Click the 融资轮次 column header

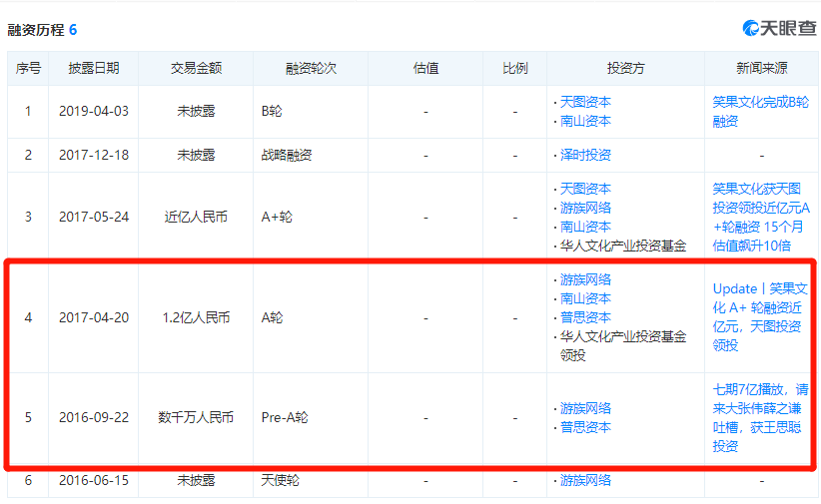(x=311, y=68)
